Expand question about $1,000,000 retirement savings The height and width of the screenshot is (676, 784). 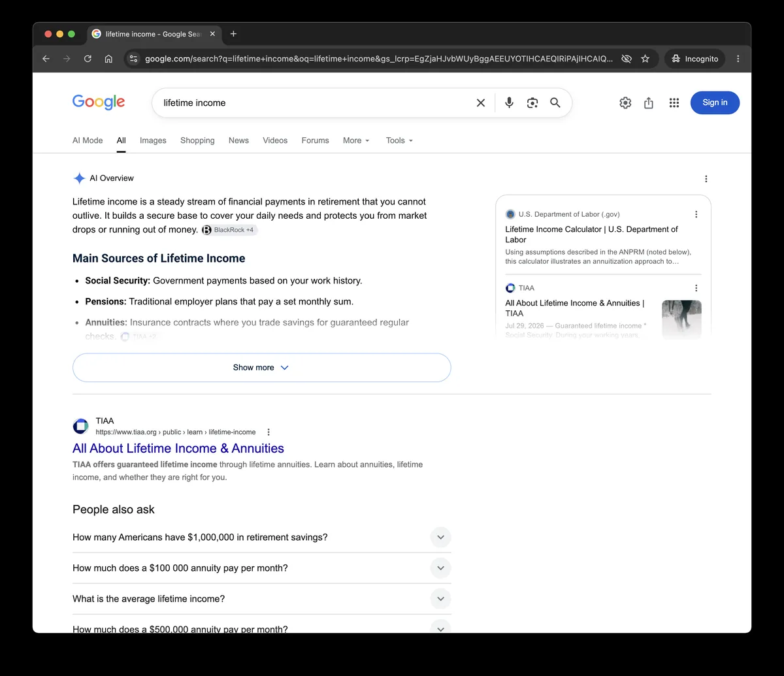click(x=261, y=538)
